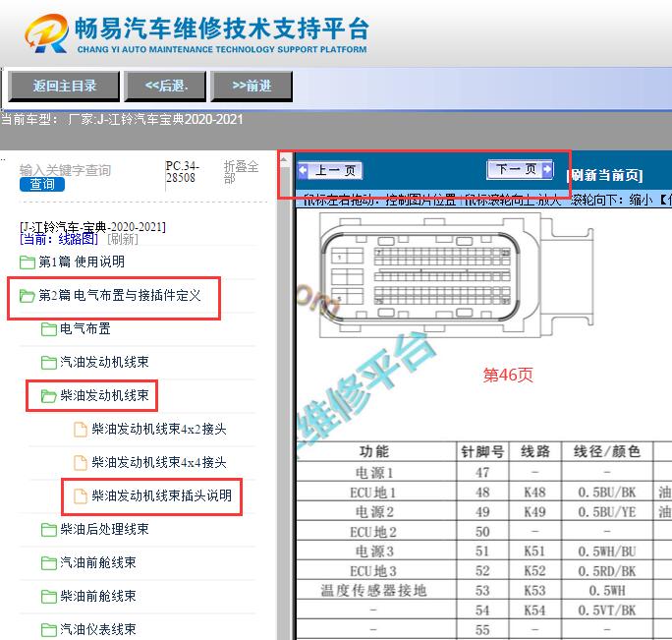The height and width of the screenshot is (640, 672).
Task: Click document icon of 柴油发动机线束插头说明
Action: tap(81, 496)
